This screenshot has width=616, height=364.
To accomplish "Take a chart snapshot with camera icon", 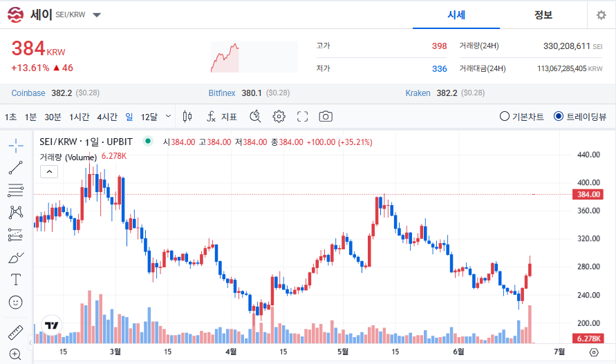I will pyautogui.click(x=326, y=117).
